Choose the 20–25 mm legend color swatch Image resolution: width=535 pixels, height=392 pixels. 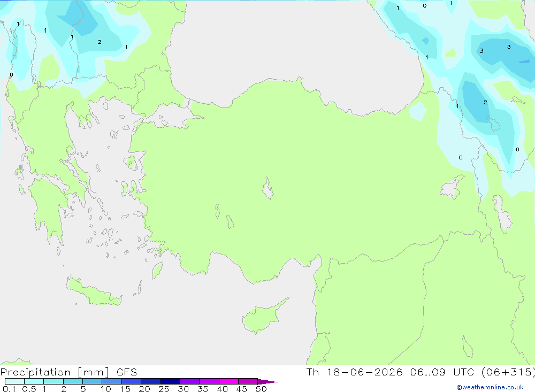tap(151, 381)
